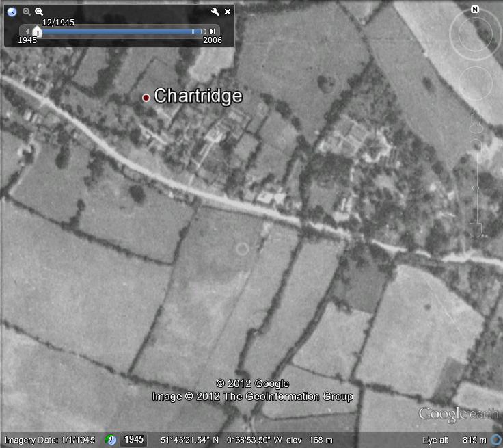Click the N north compass marker

point(475,10)
